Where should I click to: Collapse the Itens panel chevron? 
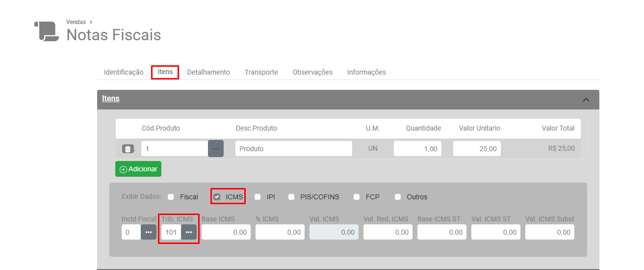(x=586, y=100)
